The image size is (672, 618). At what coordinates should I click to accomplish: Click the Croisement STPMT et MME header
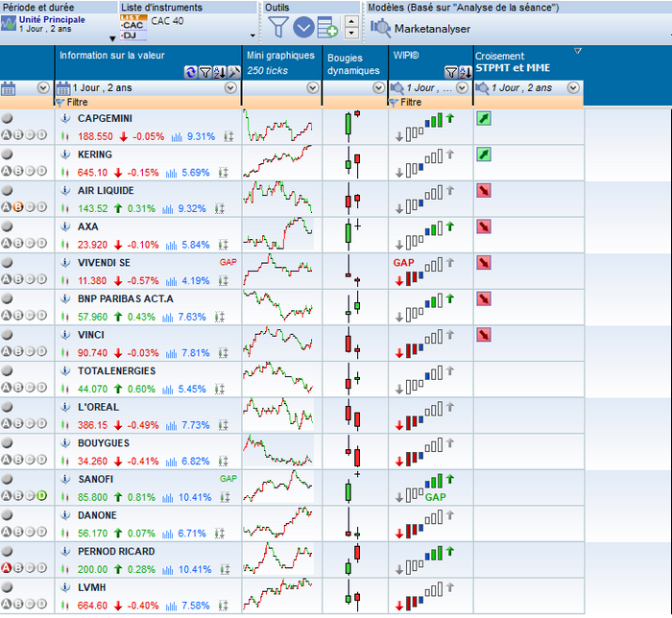(x=513, y=62)
